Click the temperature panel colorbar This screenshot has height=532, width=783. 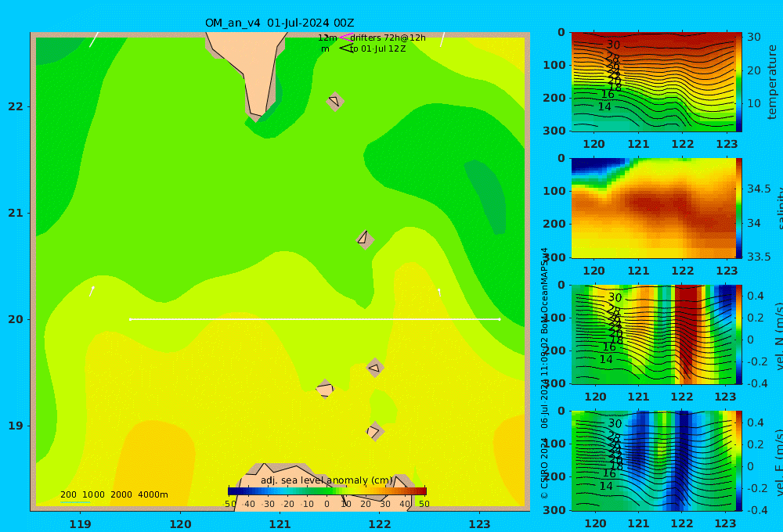pos(738,82)
